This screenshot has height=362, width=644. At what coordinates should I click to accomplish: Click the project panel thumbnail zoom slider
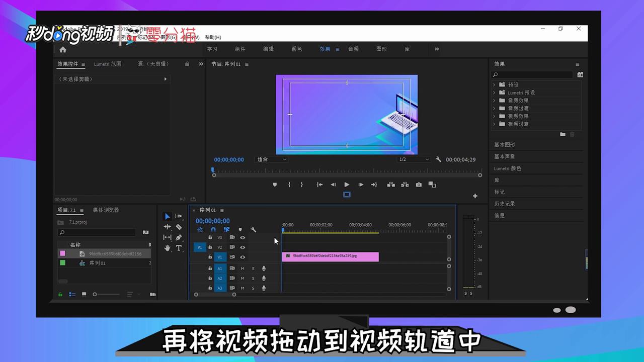106,294
